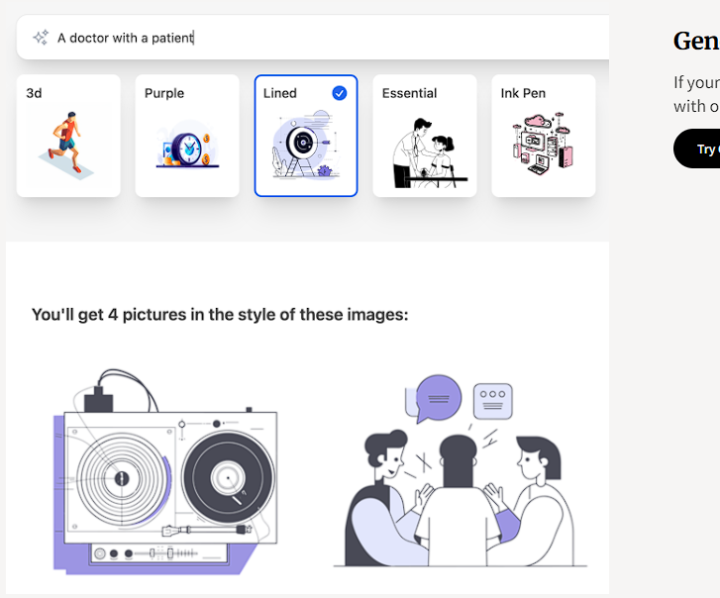The height and width of the screenshot is (598, 720).
Task: Click the "Ink Pen" style label
Action: pyautogui.click(x=523, y=93)
